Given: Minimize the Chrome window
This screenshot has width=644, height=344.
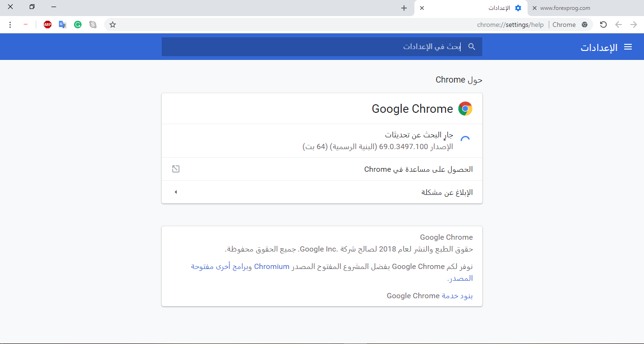Looking at the screenshot, I should (x=54, y=7).
